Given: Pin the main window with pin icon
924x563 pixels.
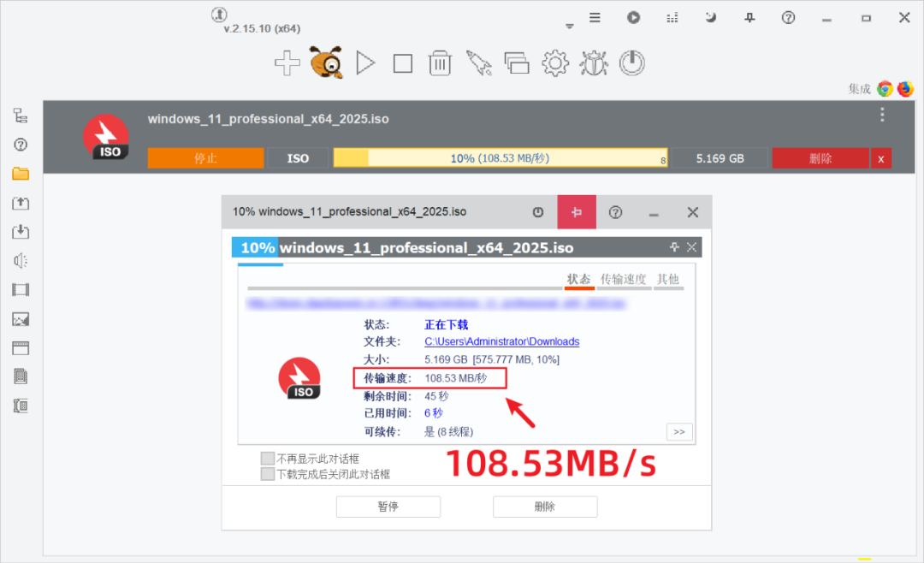Looking at the screenshot, I should pyautogui.click(x=749, y=18).
